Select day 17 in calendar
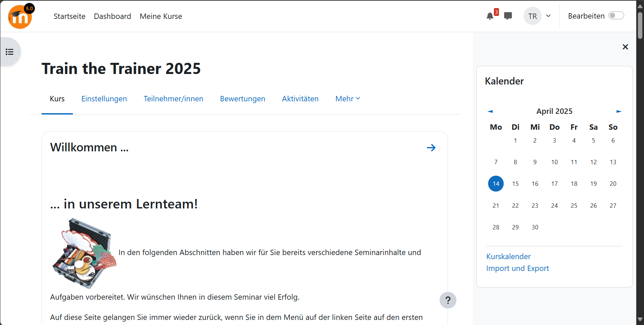The image size is (644, 325). (554, 184)
